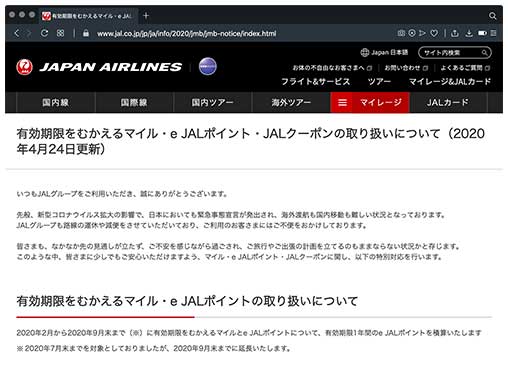Open the downloads icon
This screenshot has width=508, height=369.
click(469, 33)
